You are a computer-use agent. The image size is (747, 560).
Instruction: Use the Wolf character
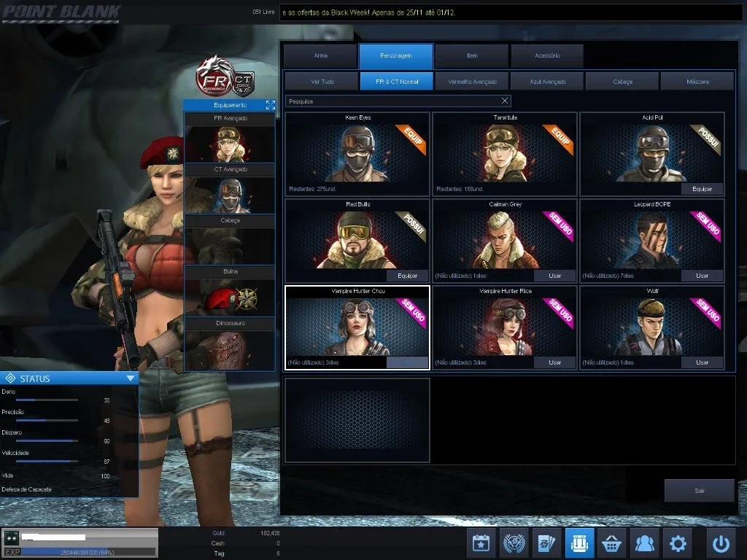[702, 362]
